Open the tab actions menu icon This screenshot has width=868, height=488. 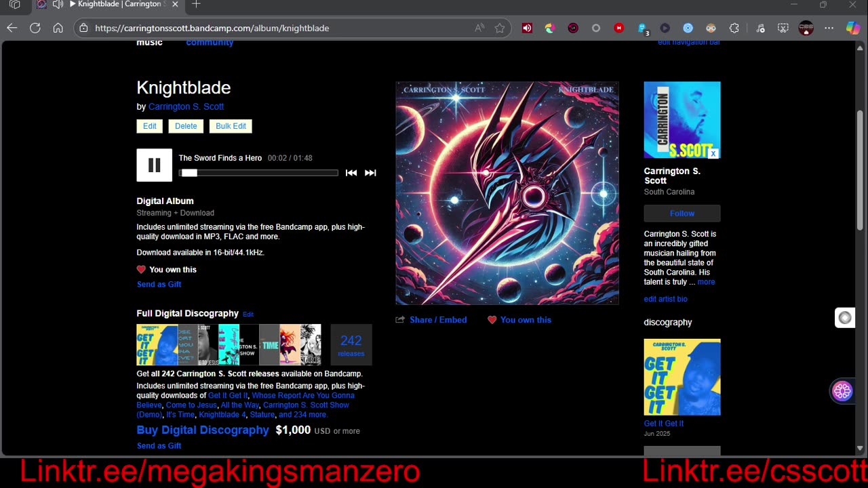pyautogui.click(x=14, y=5)
